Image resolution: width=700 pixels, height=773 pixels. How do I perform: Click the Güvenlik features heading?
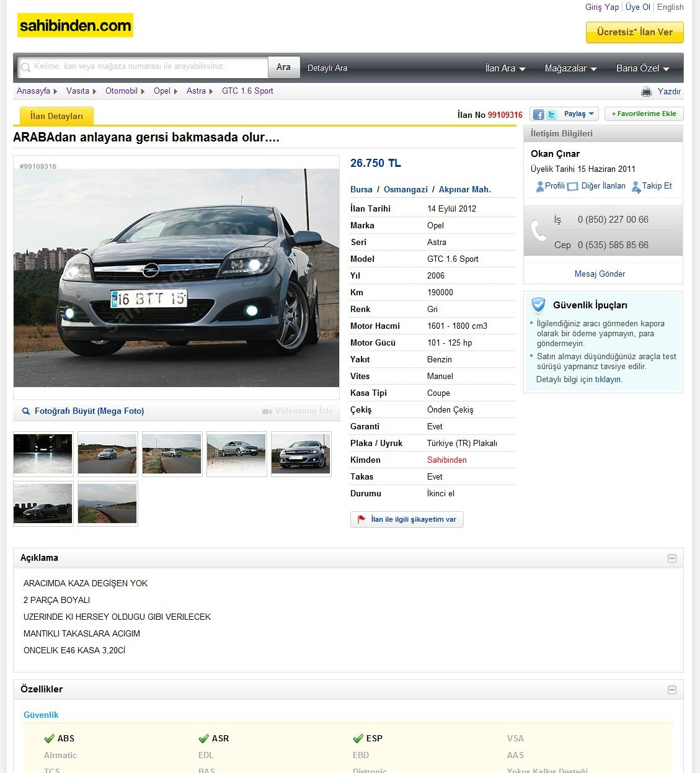[41, 715]
